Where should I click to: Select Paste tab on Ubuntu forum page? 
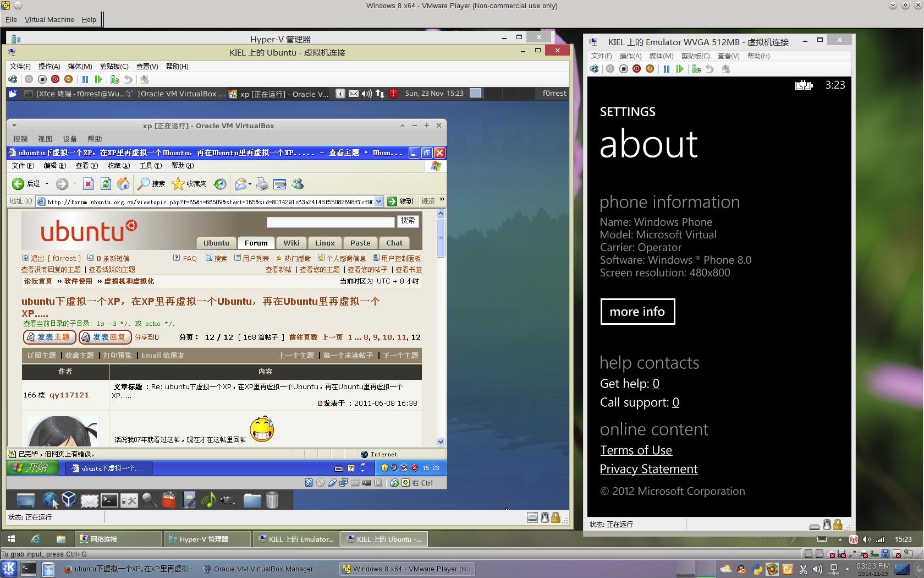(360, 243)
